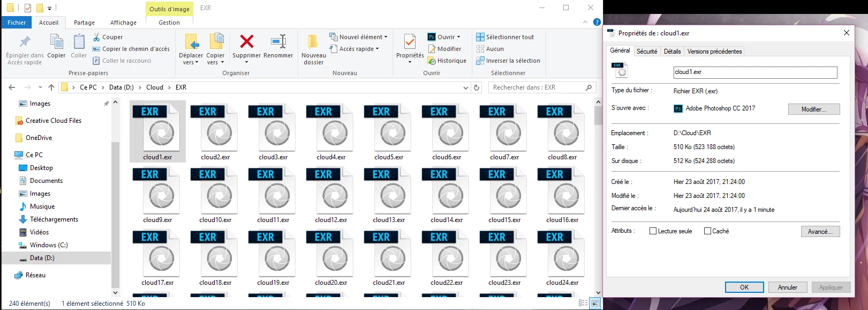
Task: Open the Fichier menu
Action: pos(17,23)
